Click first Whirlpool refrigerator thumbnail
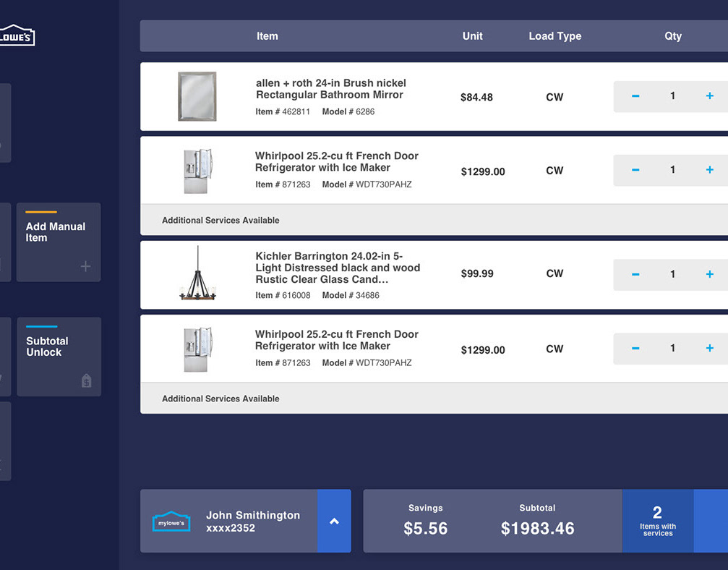The height and width of the screenshot is (570, 728). 198,171
